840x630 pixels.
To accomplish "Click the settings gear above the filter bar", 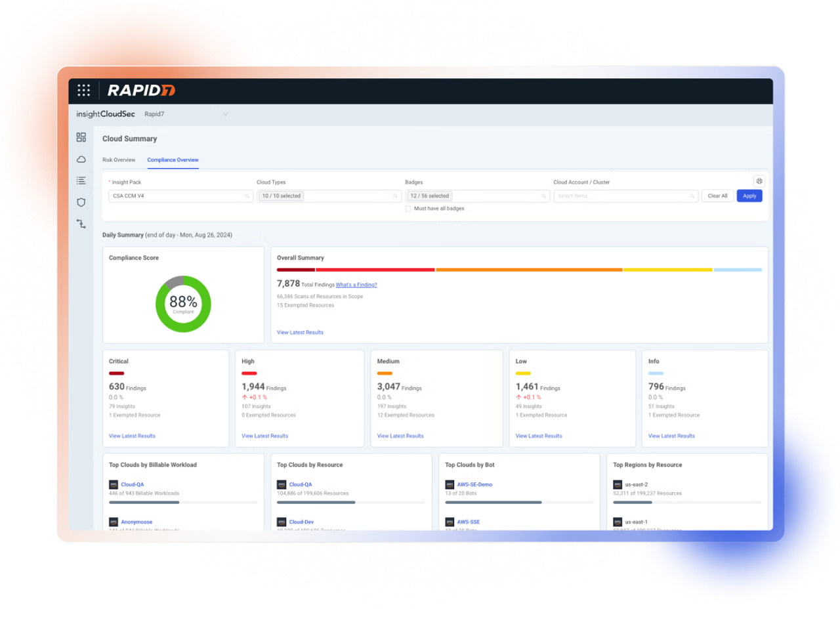I will pos(759,181).
